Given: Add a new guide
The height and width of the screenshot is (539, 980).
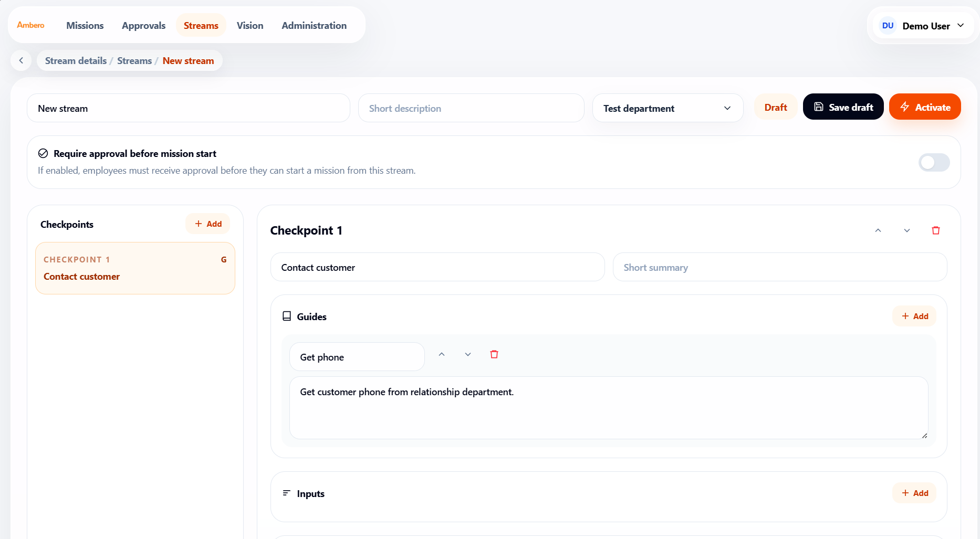Looking at the screenshot, I should 914,316.
